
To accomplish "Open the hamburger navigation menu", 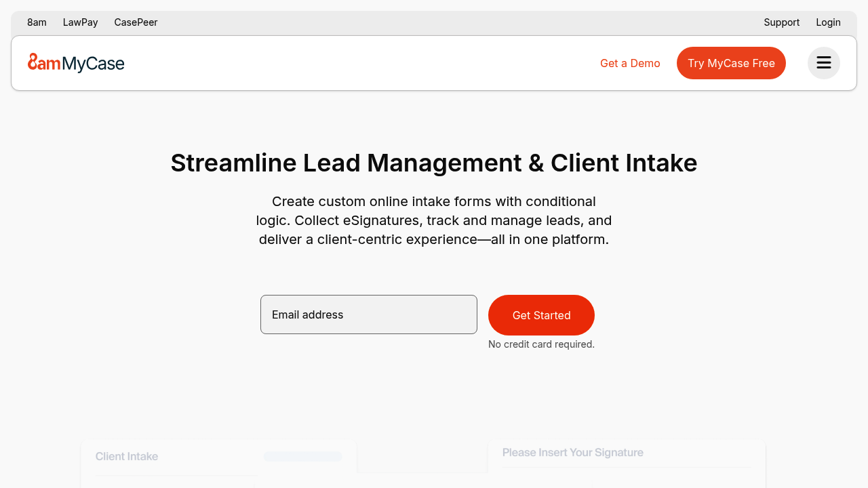I will click(x=823, y=62).
